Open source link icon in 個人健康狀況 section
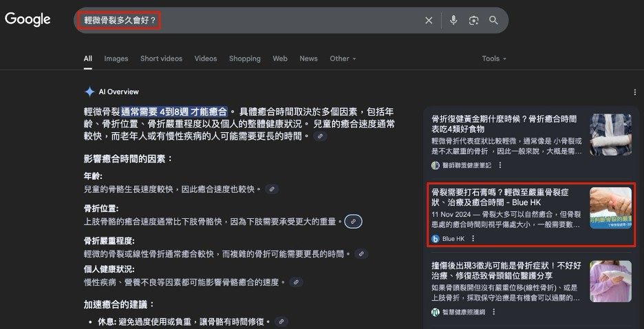 (296, 282)
